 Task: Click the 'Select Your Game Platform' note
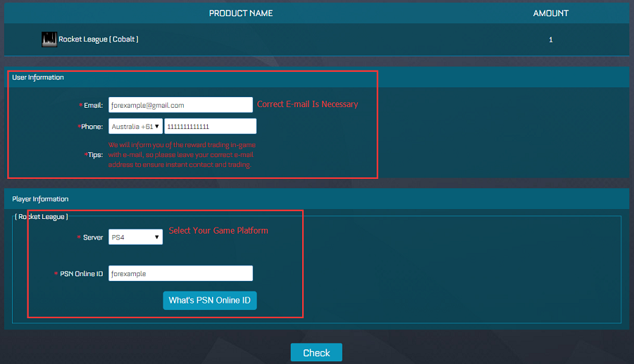(218, 231)
